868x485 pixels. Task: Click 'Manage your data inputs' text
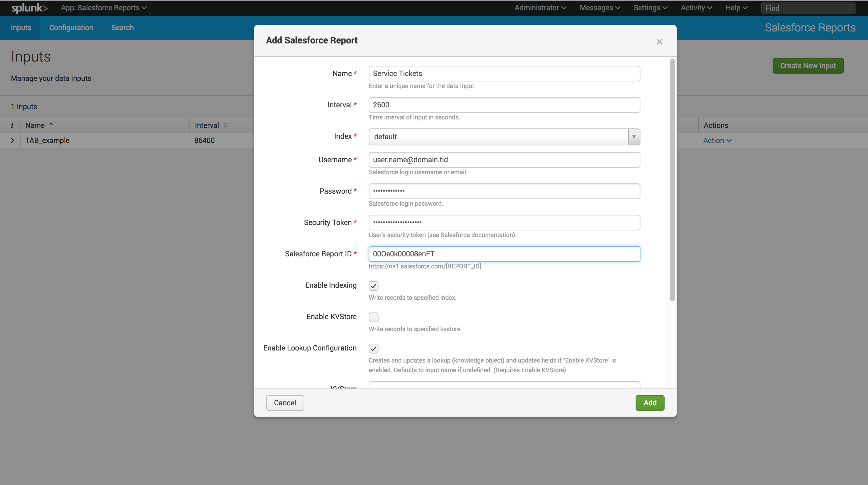pyautogui.click(x=51, y=78)
